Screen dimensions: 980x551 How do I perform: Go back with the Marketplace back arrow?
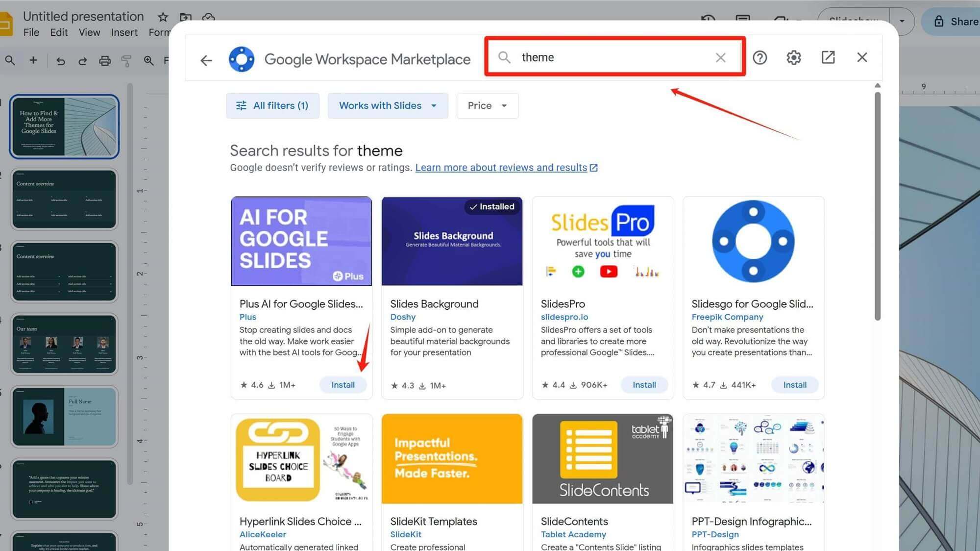[206, 60]
